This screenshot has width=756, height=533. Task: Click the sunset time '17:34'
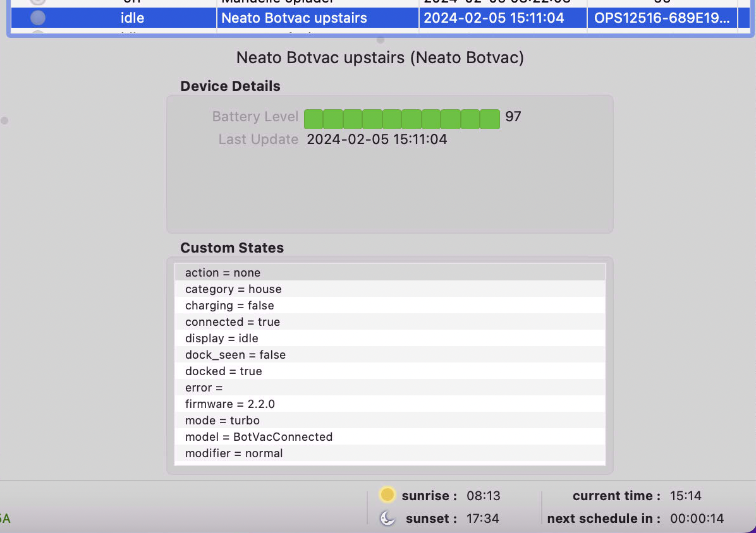coord(483,518)
